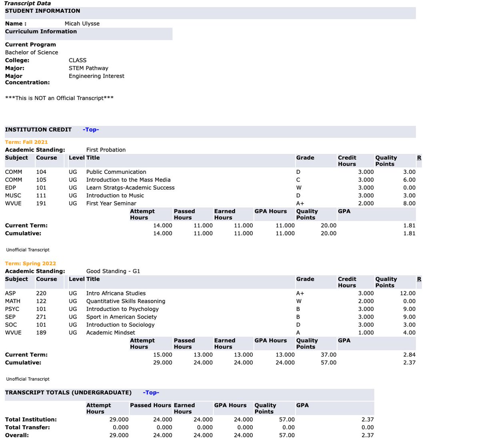Click Fall 2021 current term attempt hours 14.000

(x=163, y=225)
